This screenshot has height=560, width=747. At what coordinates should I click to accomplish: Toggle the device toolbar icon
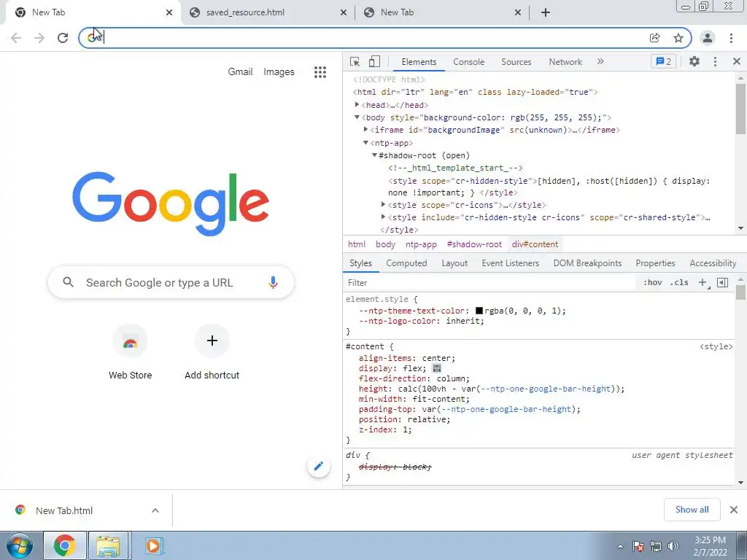[374, 62]
